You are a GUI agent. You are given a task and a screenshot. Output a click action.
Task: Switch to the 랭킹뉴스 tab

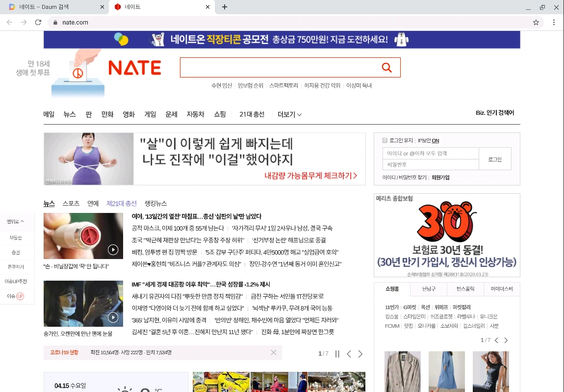coord(155,204)
